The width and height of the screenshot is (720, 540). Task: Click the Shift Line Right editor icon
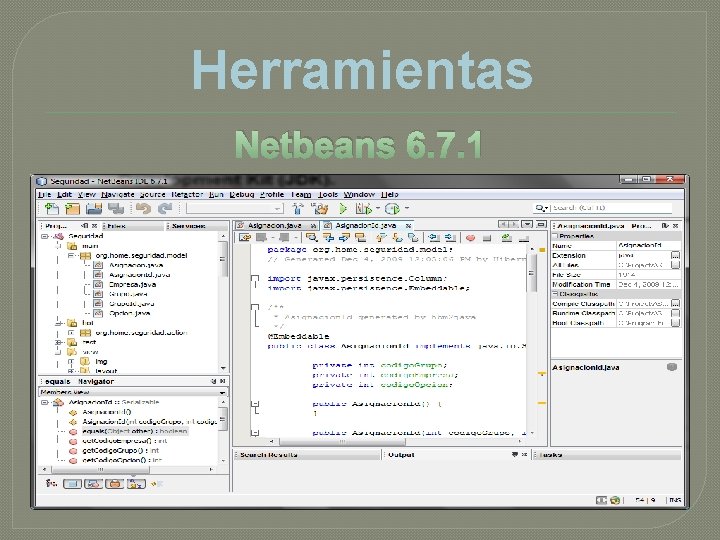[450, 237]
